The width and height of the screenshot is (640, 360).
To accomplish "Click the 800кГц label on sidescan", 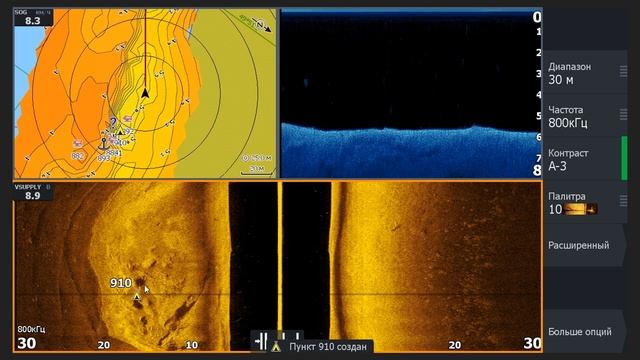I will pos(31,329).
